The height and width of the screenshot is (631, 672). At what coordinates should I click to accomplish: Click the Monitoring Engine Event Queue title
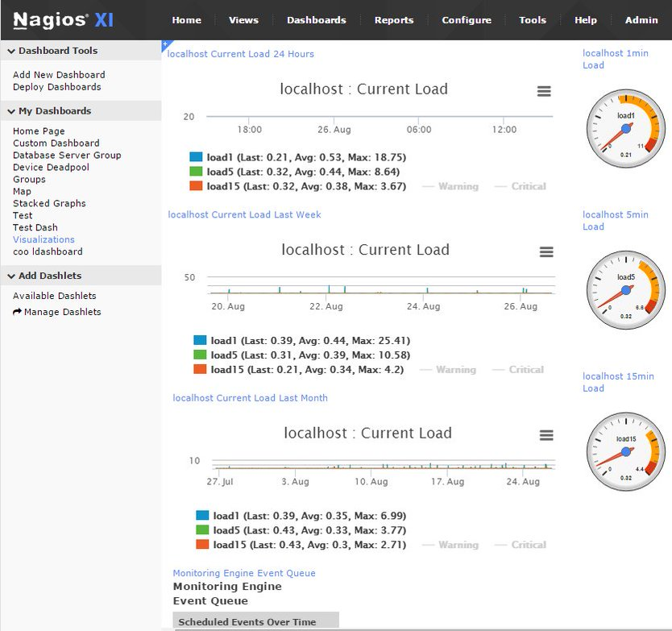click(x=244, y=573)
